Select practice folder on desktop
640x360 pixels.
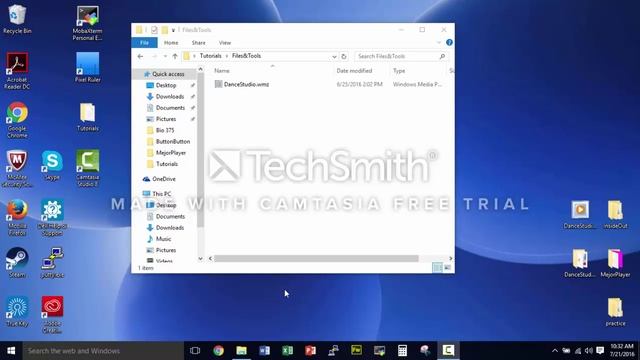(616, 312)
